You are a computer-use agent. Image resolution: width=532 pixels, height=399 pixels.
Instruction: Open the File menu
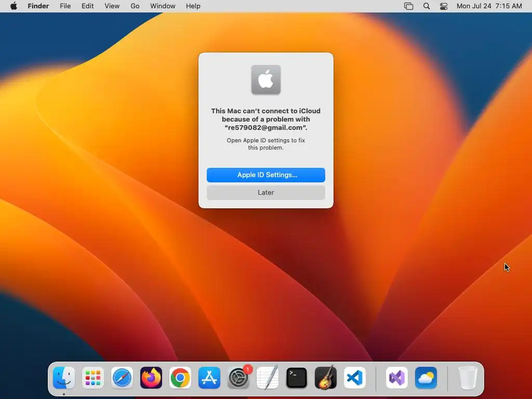tap(65, 6)
